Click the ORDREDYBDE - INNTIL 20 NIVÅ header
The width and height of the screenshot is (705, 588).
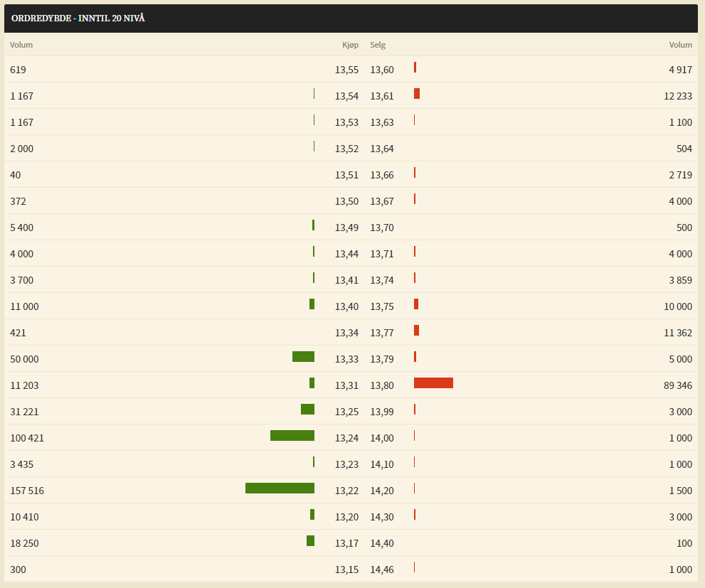tap(78, 18)
